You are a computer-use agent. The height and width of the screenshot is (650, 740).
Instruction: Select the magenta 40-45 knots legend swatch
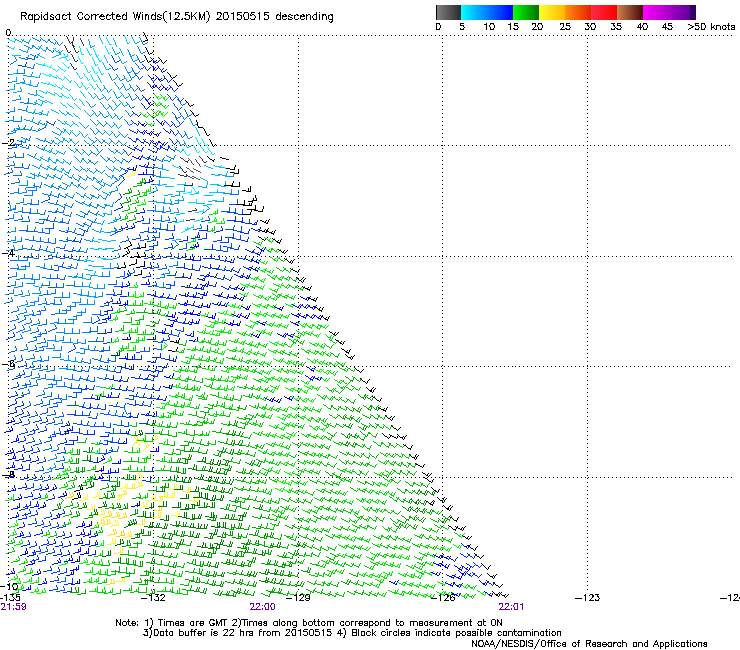coord(656,12)
